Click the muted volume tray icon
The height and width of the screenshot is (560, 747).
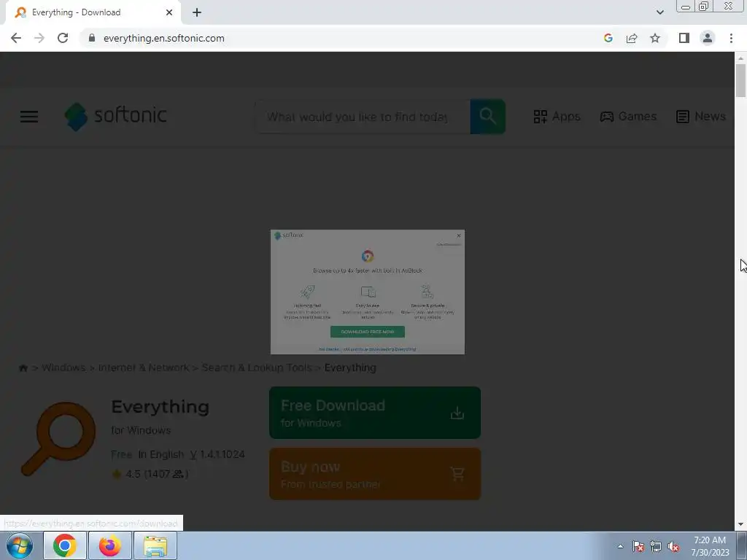pyautogui.click(x=673, y=546)
